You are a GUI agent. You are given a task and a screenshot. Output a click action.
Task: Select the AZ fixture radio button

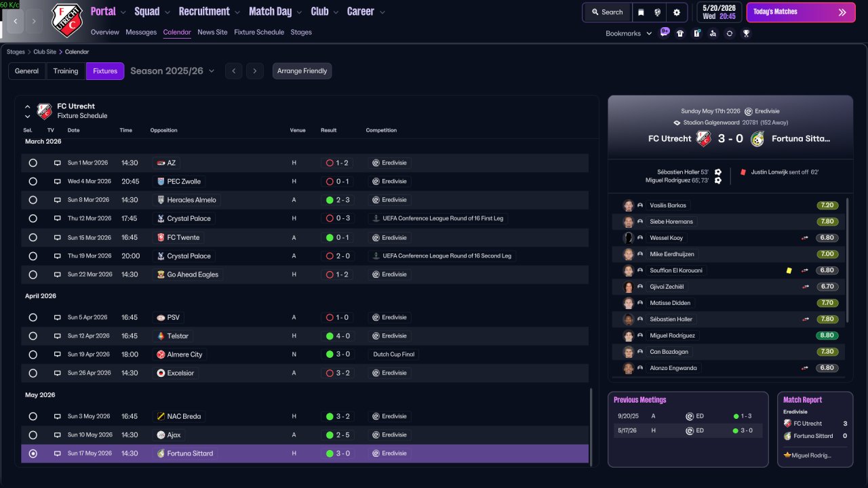coord(33,163)
